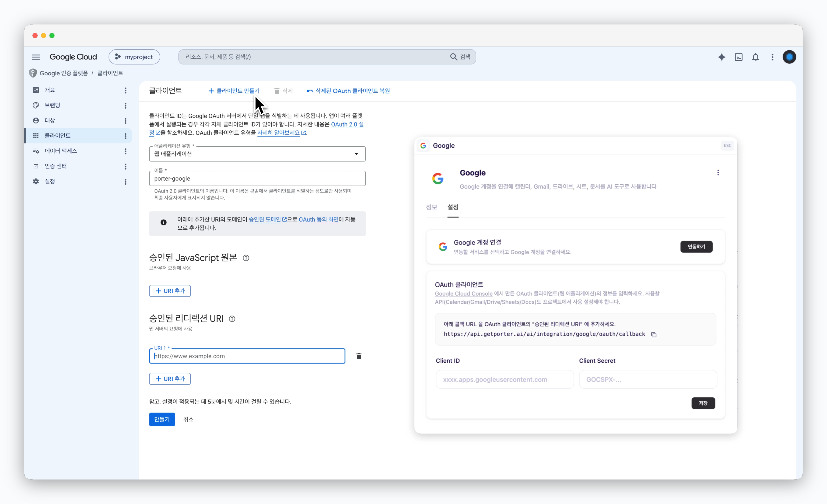827x504 pixels.
Task: Click the Google 인증 플랫폼 breadcrumb
Action: (64, 73)
